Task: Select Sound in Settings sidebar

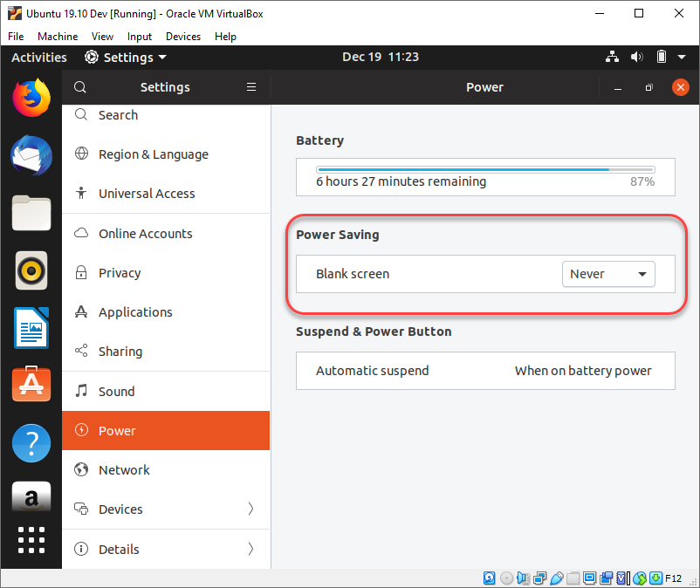Action: tap(166, 391)
